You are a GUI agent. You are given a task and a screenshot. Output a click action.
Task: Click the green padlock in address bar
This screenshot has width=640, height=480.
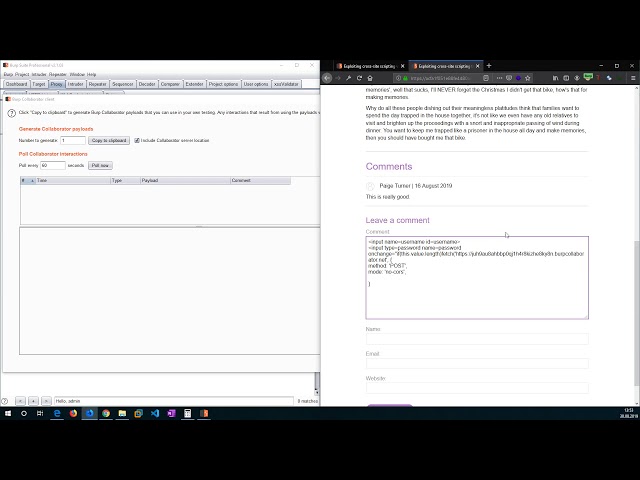405,78
